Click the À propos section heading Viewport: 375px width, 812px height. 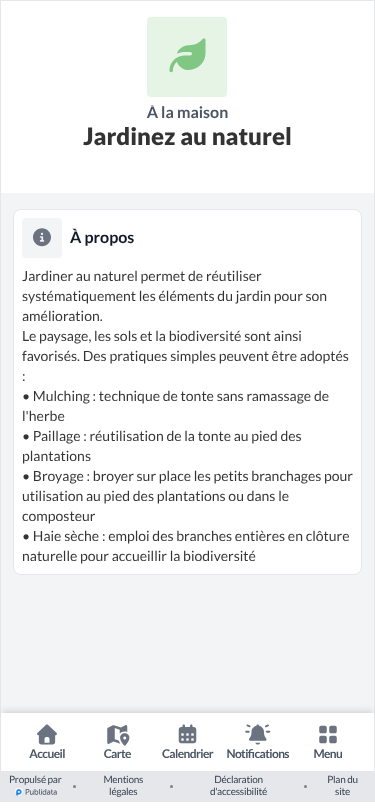(102, 238)
